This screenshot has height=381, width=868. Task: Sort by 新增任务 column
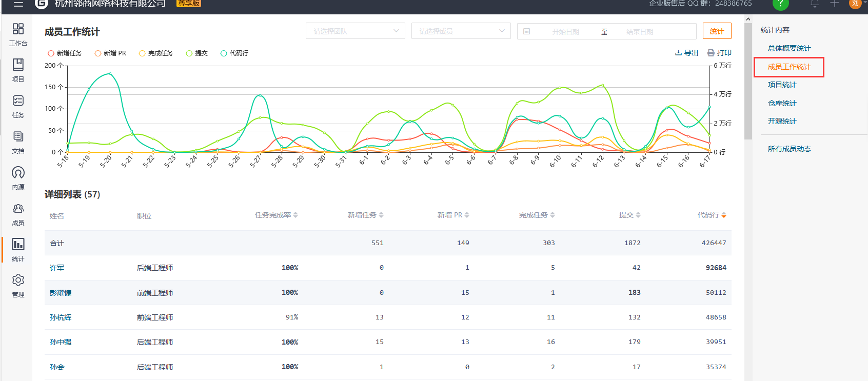coord(365,215)
